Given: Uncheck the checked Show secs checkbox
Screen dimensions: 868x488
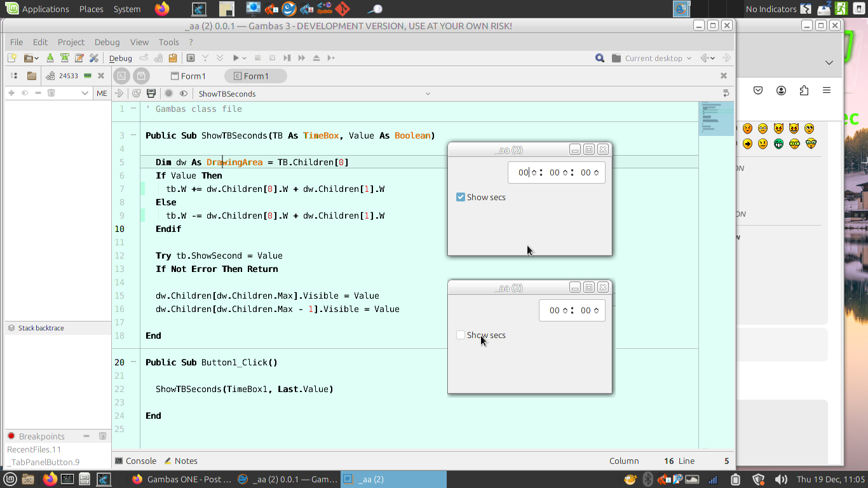Looking at the screenshot, I should (461, 197).
